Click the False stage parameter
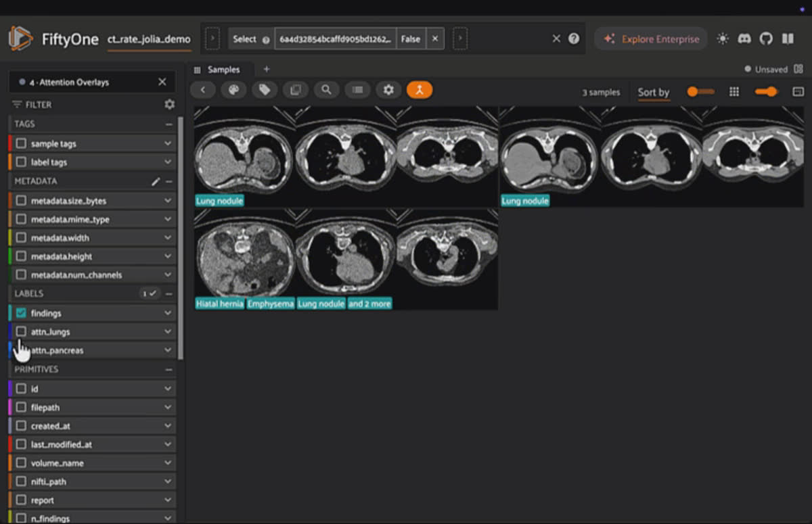The width and height of the screenshot is (812, 524). 410,39
